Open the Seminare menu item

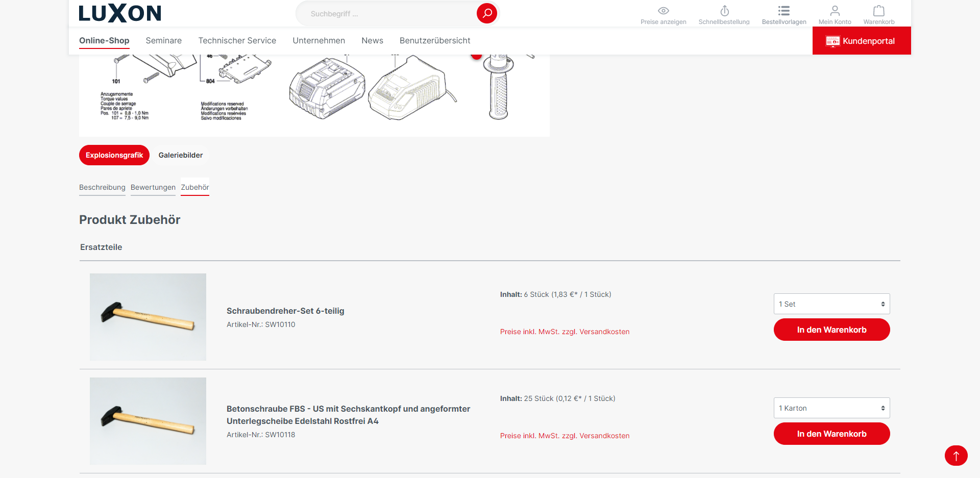tap(163, 41)
